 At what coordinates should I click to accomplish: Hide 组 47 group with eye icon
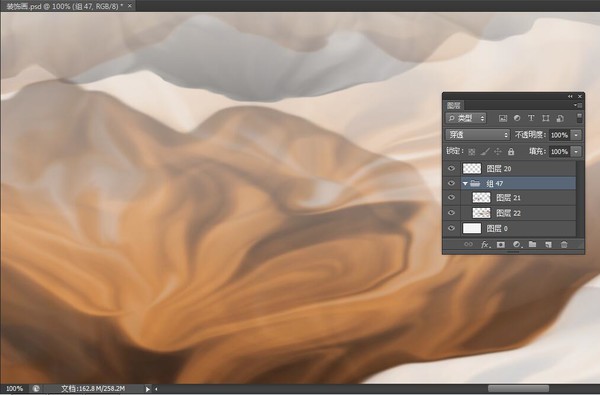[452, 183]
